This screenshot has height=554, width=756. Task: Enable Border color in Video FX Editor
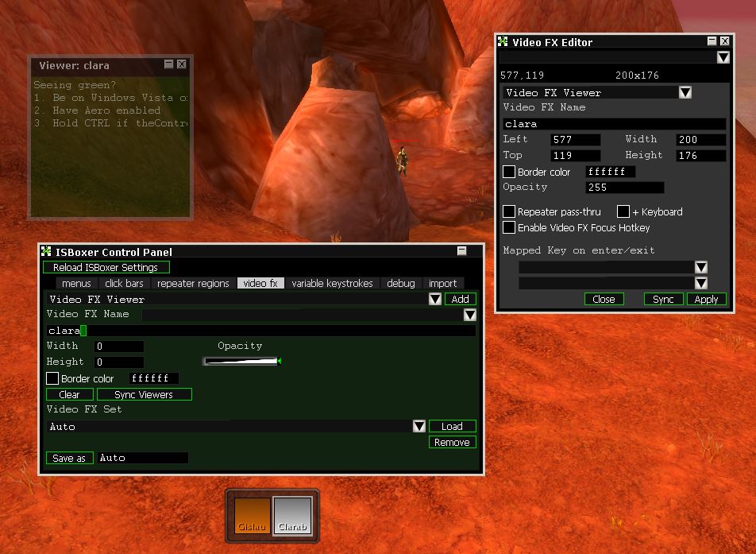[509, 172]
